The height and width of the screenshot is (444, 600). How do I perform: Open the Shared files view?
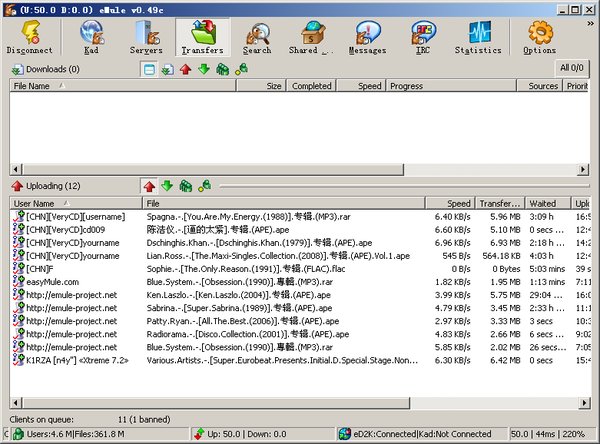pyautogui.click(x=311, y=38)
